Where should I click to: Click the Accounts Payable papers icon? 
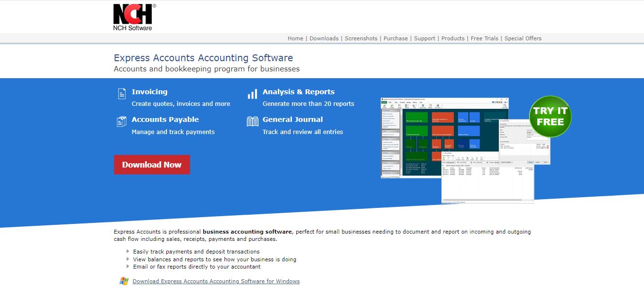point(122,121)
